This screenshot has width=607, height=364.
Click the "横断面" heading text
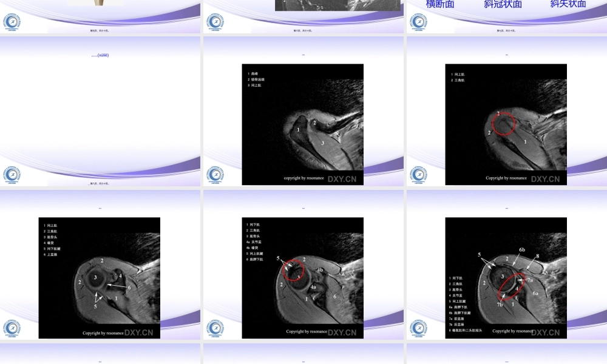[x=440, y=4]
